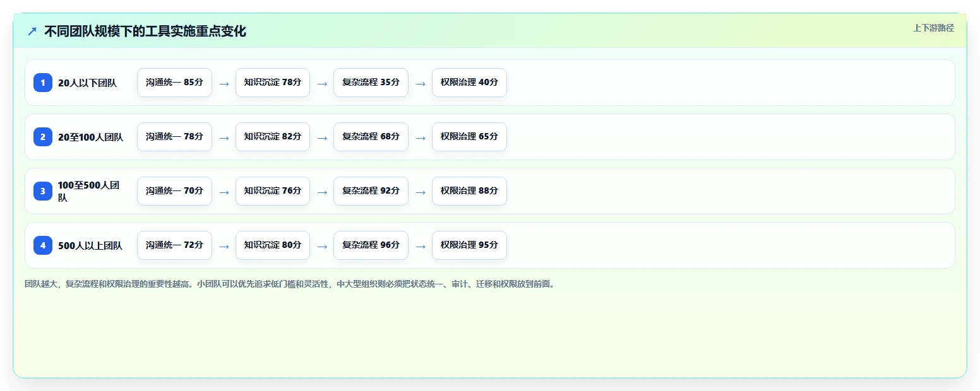980x391 pixels.
Task: Select the 沟通统一 70分 chip
Action: click(x=174, y=191)
